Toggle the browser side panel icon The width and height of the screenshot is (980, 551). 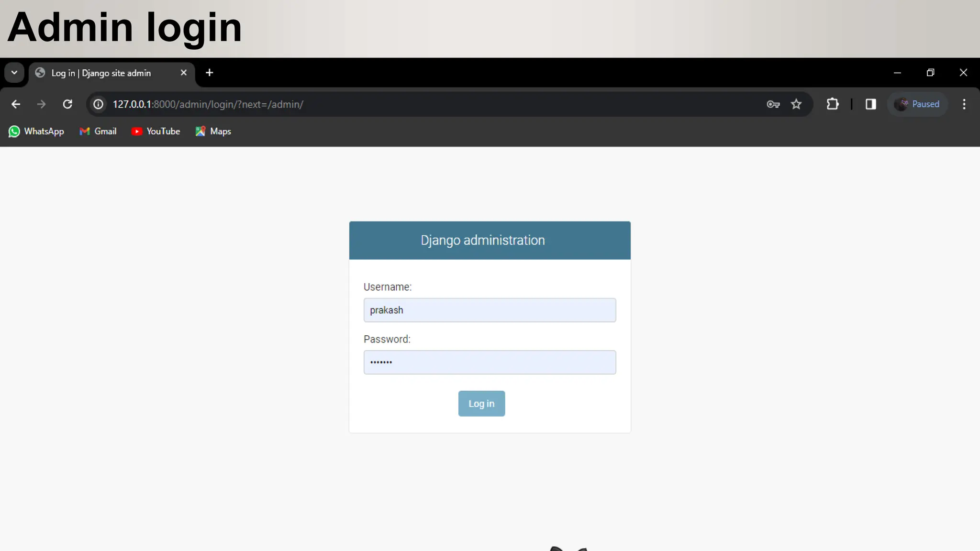tap(870, 104)
